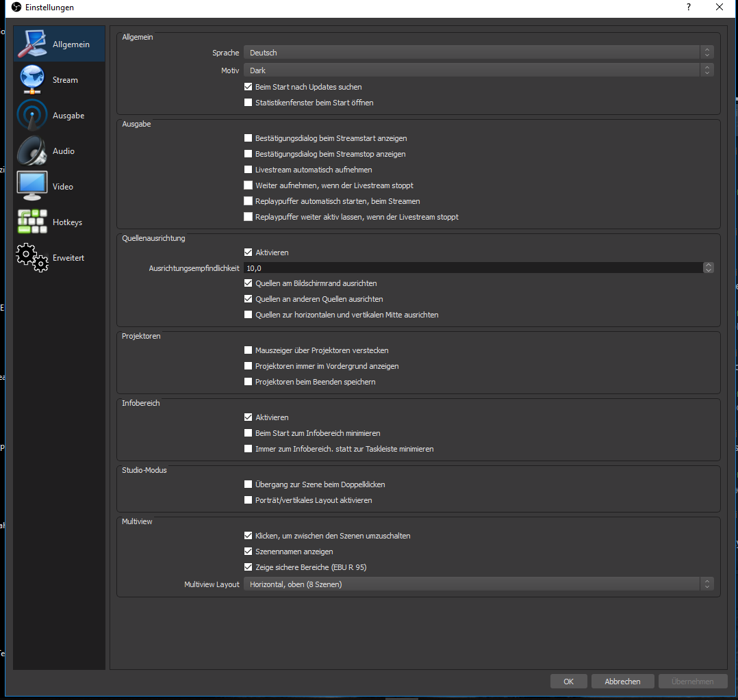
Task: Open the Erweitert settings page
Action: coord(59,258)
